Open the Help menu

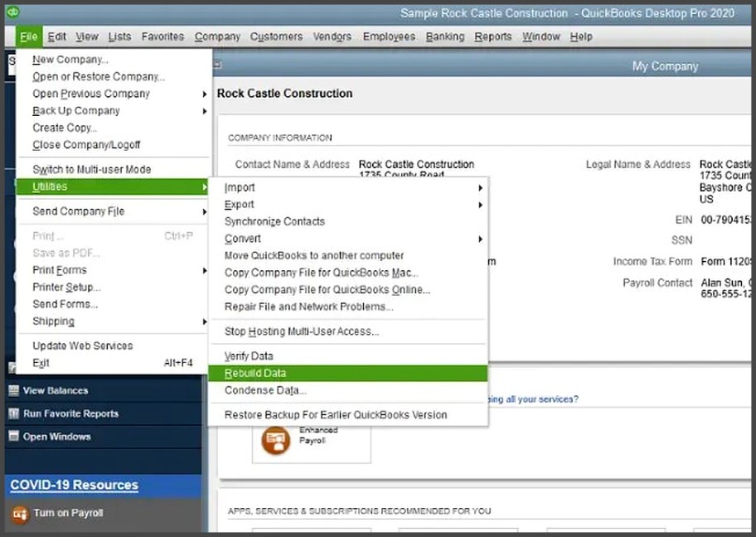(x=581, y=36)
